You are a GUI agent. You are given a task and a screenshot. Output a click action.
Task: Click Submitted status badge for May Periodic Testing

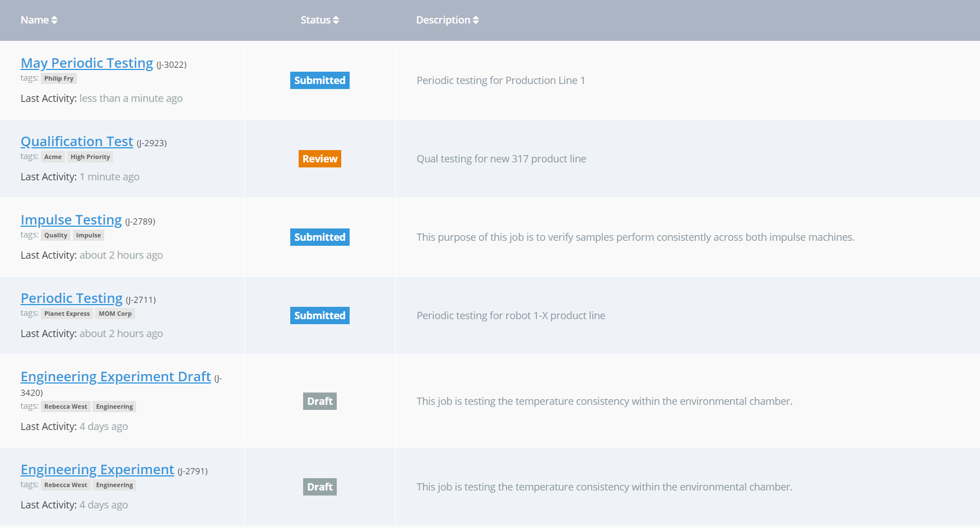320,81
